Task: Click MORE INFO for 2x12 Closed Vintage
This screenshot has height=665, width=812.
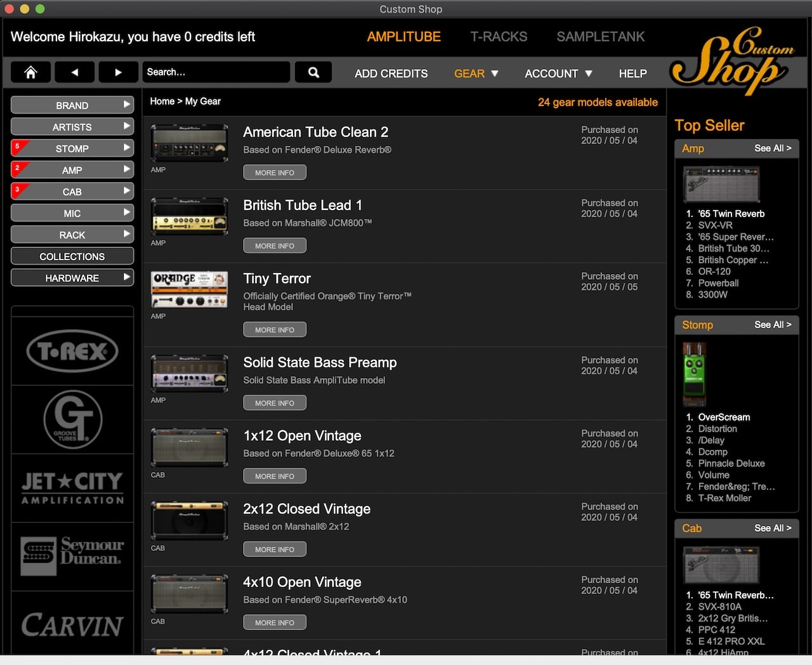Action: (x=275, y=550)
